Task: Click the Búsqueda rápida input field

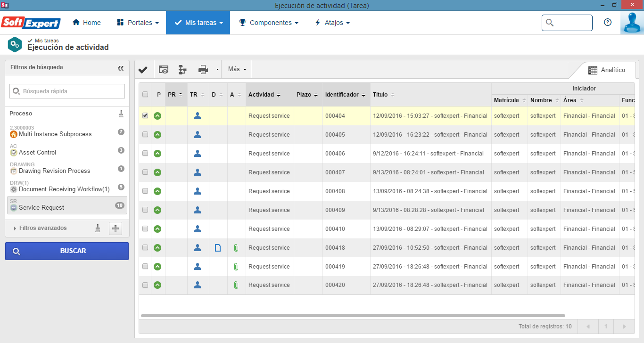Action: [x=67, y=91]
